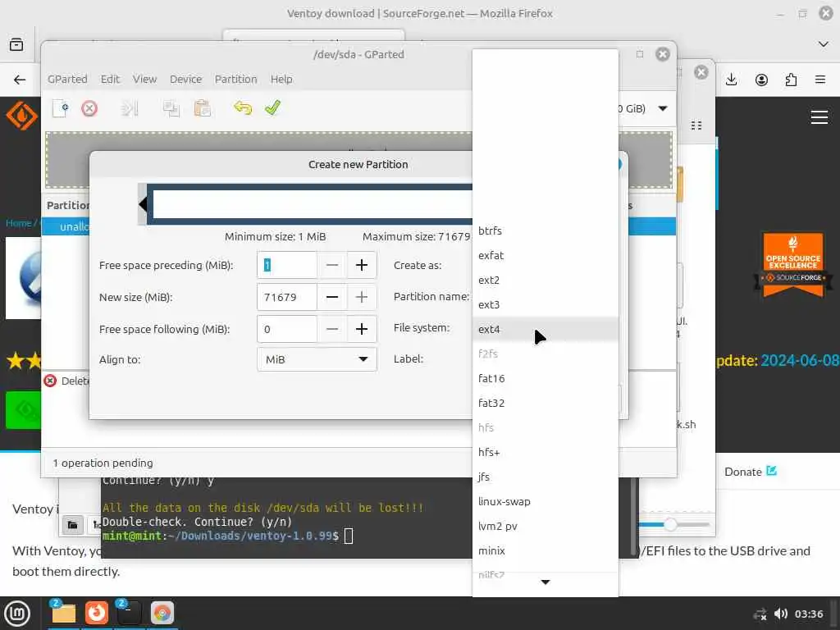This screenshot has height=630, width=840.
Task: Open the View menu in GParted
Action: (144, 80)
